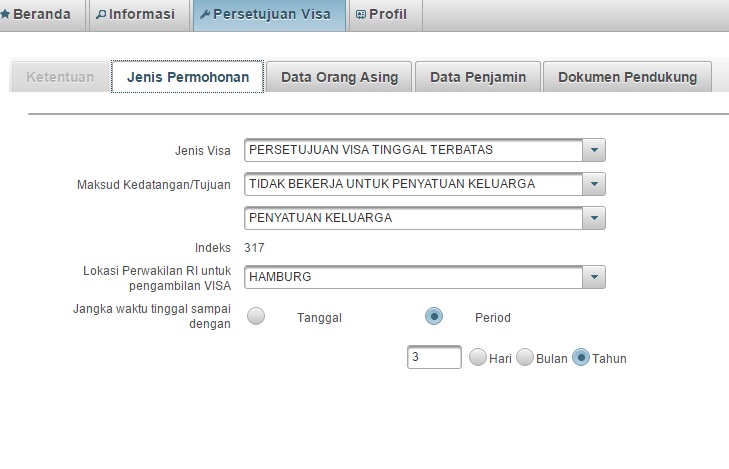729x469 pixels.
Task: Switch to the Data Orang Asing tab
Action: (339, 77)
